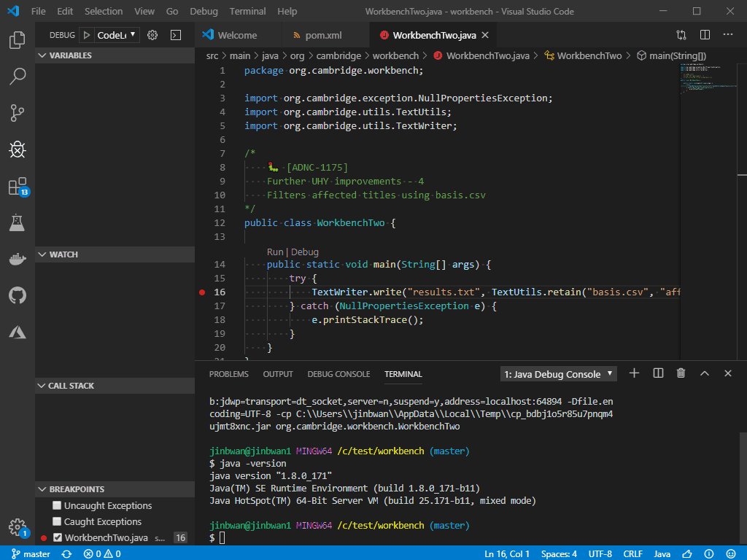Switch to the pom.xml tab
The image size is (747, 560).
(322, 34)
